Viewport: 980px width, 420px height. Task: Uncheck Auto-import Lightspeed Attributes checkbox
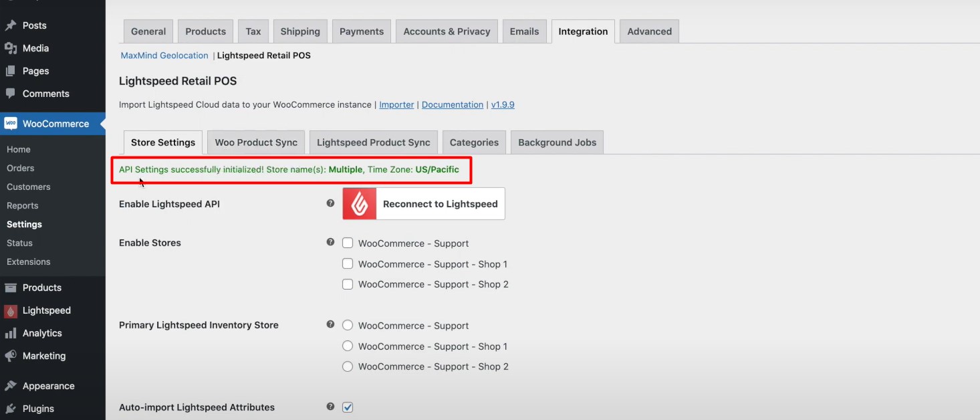[348, 407]
